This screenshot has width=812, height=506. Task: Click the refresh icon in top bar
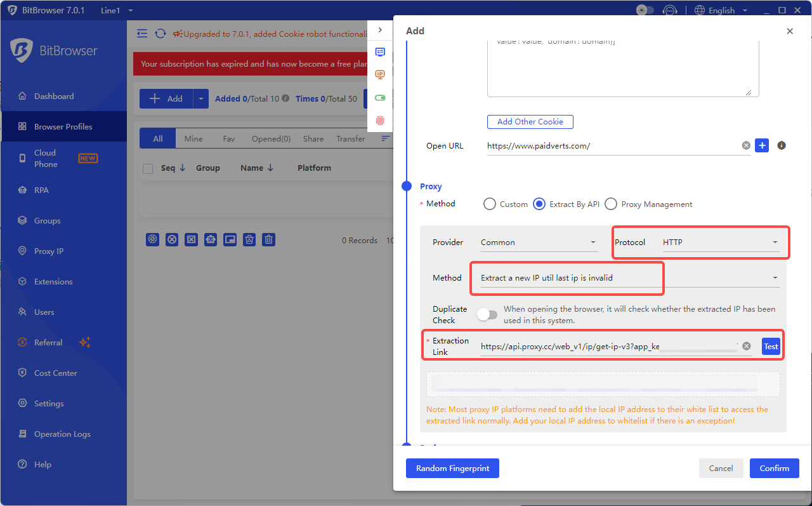(x=160, y=34)
